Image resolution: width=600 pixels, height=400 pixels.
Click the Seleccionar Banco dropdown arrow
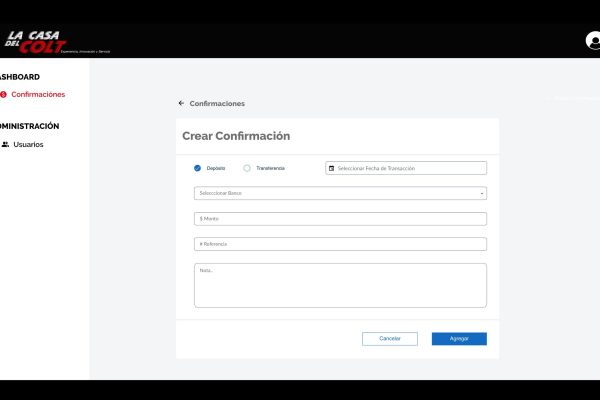tap(482, 193)
